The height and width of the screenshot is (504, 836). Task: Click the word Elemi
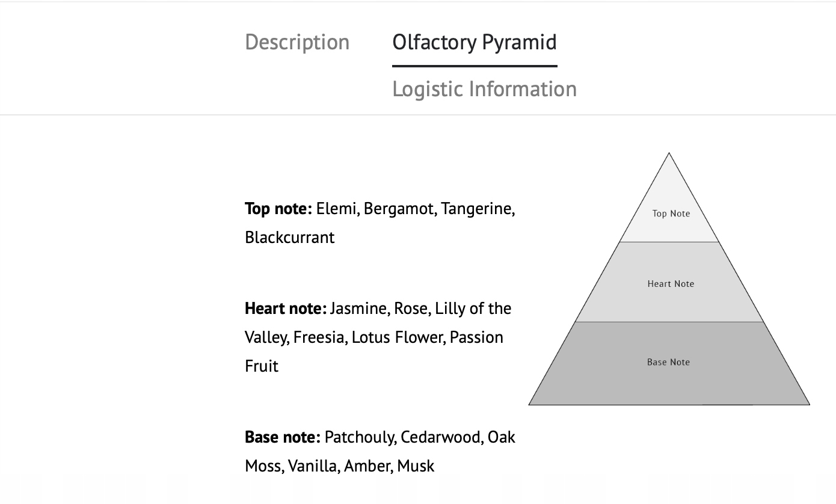[337, 209]
